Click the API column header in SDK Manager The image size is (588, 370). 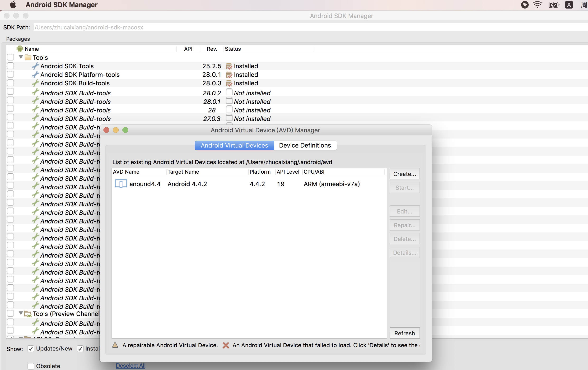coord(188,49)
